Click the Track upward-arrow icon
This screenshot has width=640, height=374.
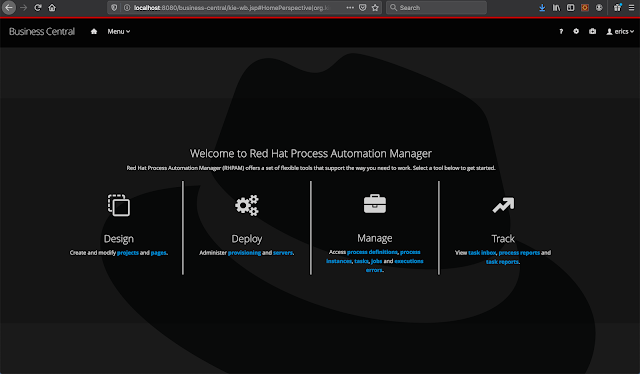click(x=503, y=205)
